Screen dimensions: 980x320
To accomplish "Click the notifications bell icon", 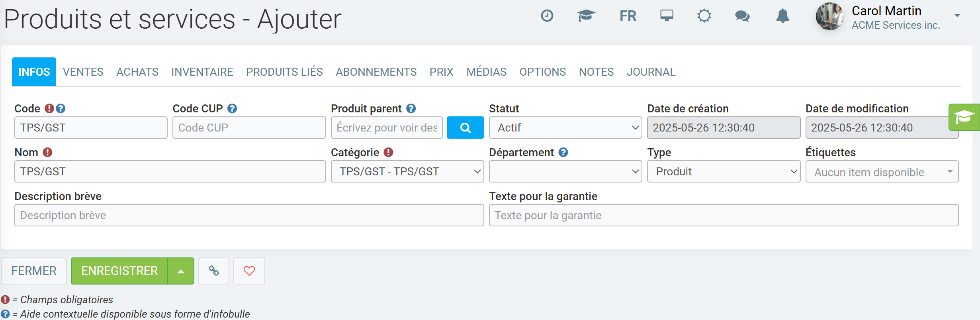I will tap(782, 16).
